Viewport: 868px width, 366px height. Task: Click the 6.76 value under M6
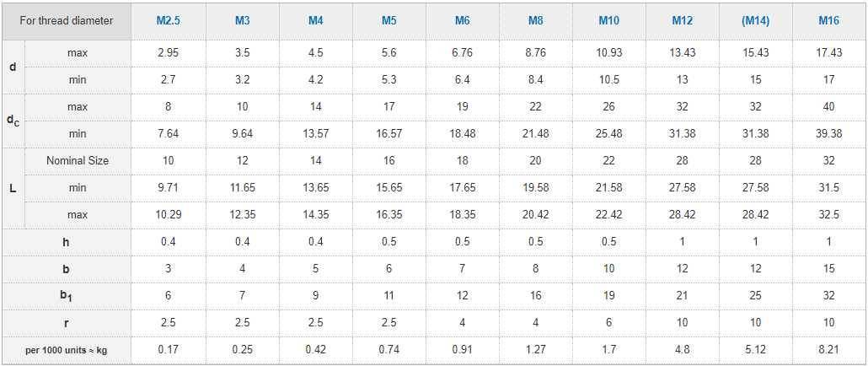pyautogui.click(x=463, y=53)
